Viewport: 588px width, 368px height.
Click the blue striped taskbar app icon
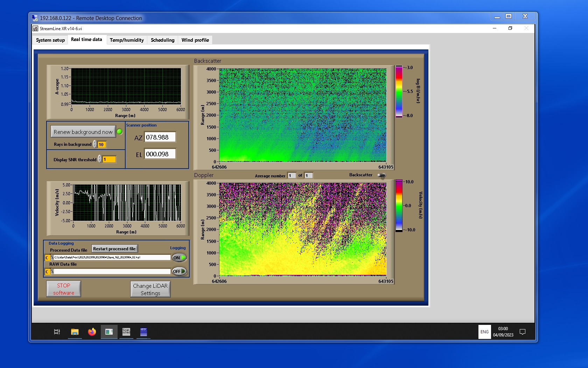(x=143, y=332)
